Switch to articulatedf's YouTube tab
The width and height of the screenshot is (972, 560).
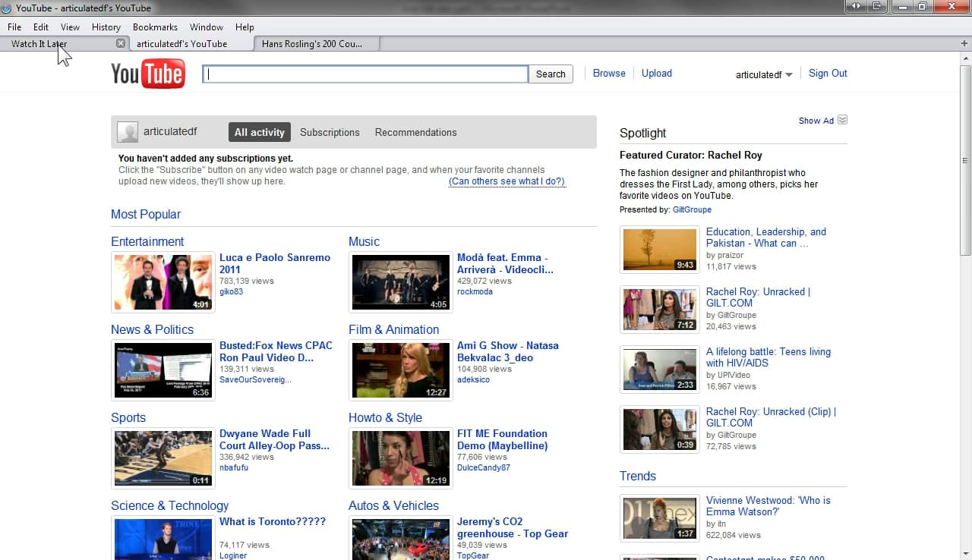191,43
